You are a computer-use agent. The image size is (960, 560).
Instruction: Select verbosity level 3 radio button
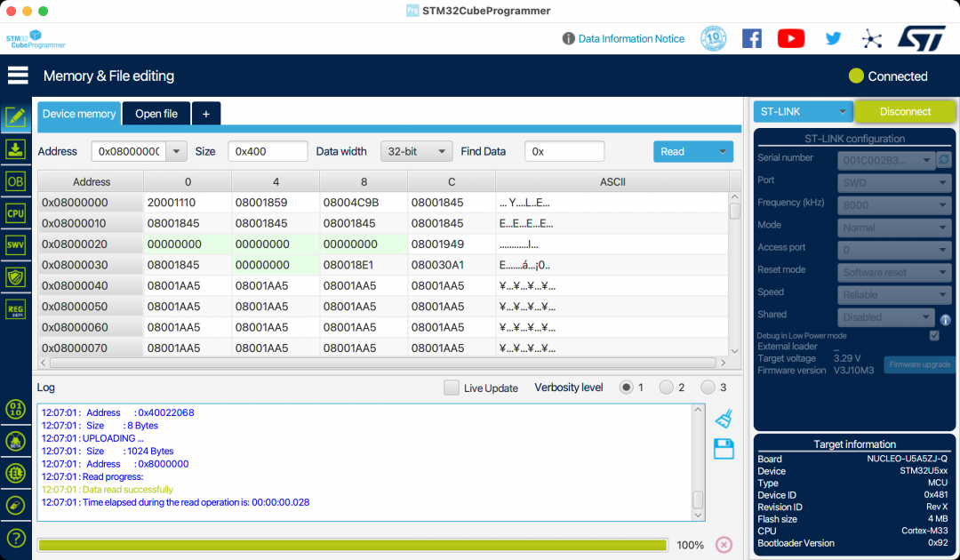coord(709,387)
